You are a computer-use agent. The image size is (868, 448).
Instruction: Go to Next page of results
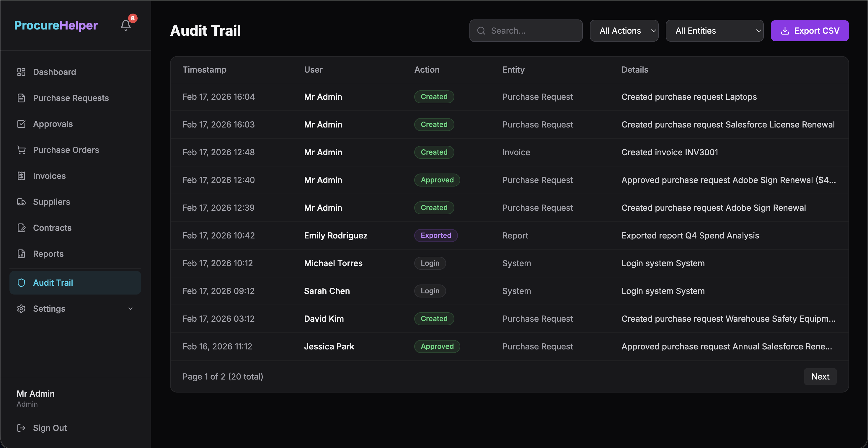(820, 376)
